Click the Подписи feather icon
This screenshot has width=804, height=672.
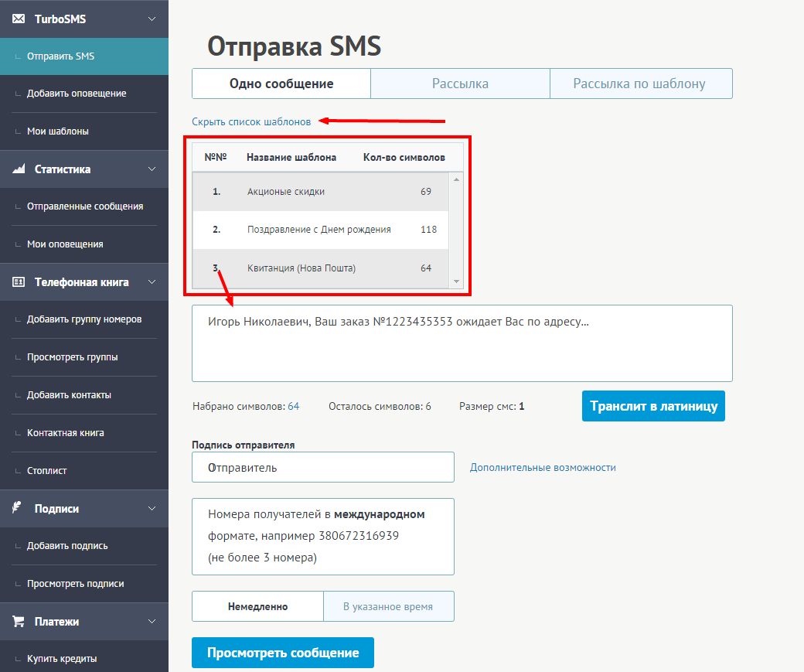(x=17, y=508)
